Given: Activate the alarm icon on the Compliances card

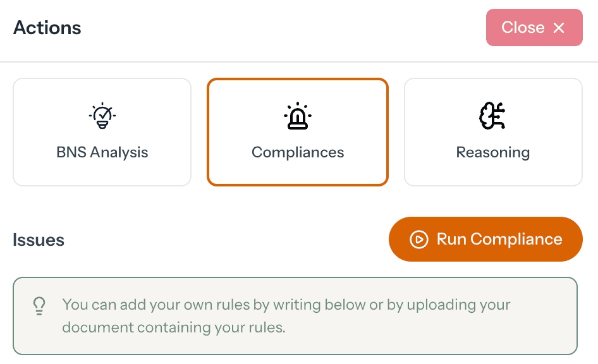Looking at the screenshot, I should point(297,115).
